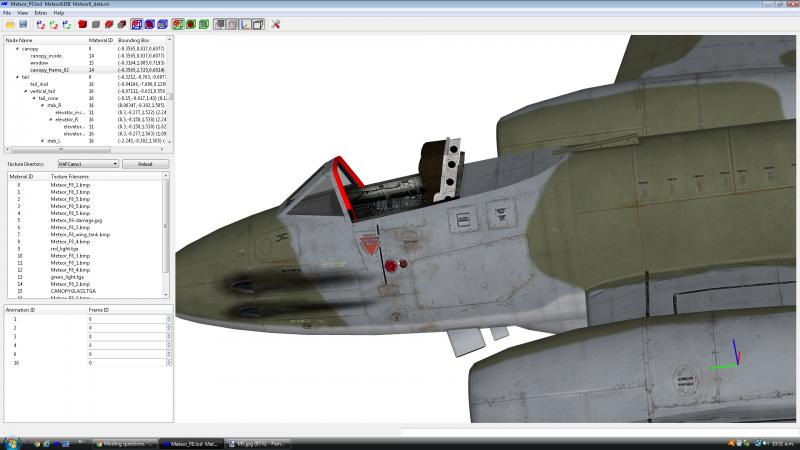Click the overlapping boxes toolbar icon

point(258,24)
